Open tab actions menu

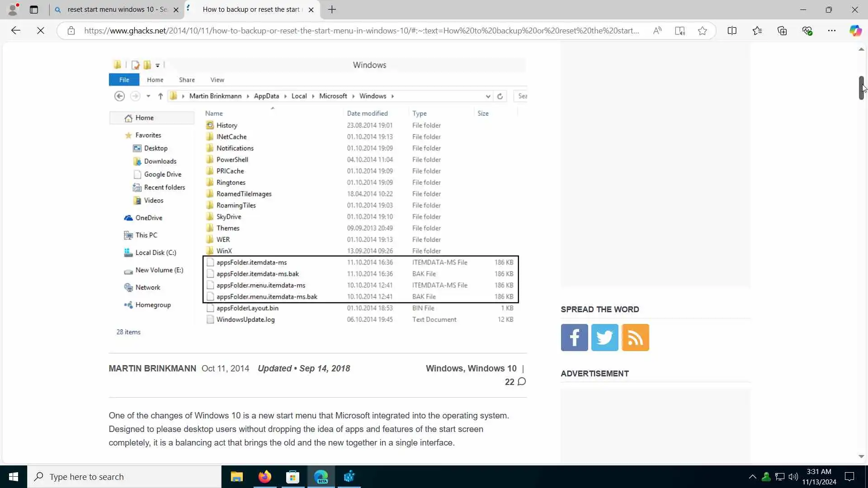(34, 9)
